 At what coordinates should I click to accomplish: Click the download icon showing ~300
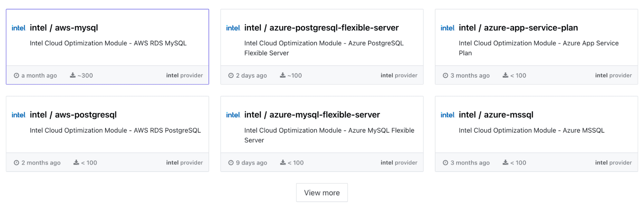tap(73, 75)
